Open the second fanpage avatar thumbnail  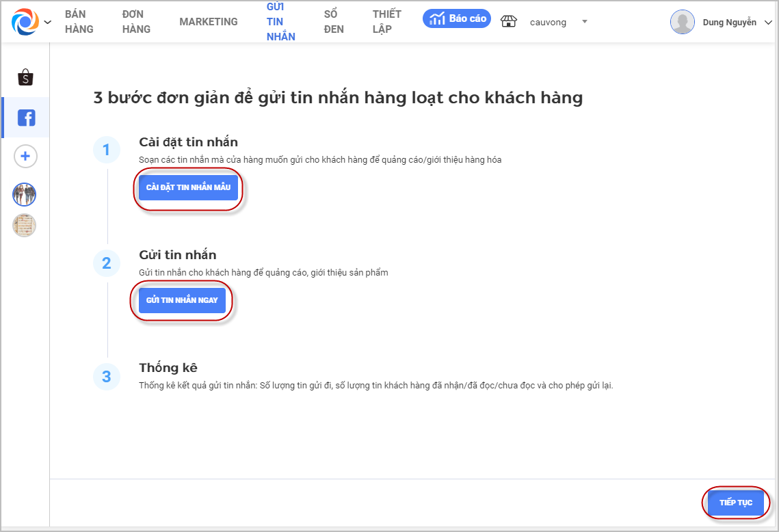click(25, 226)
